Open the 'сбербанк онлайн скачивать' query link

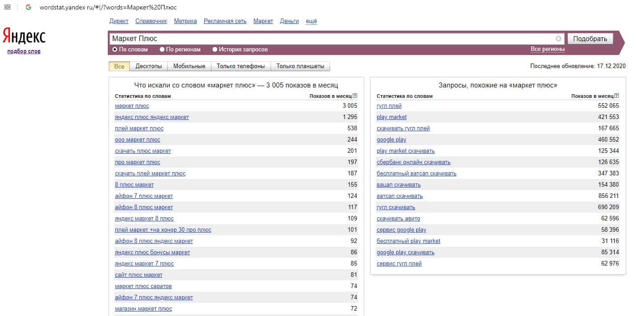point(413,162)
